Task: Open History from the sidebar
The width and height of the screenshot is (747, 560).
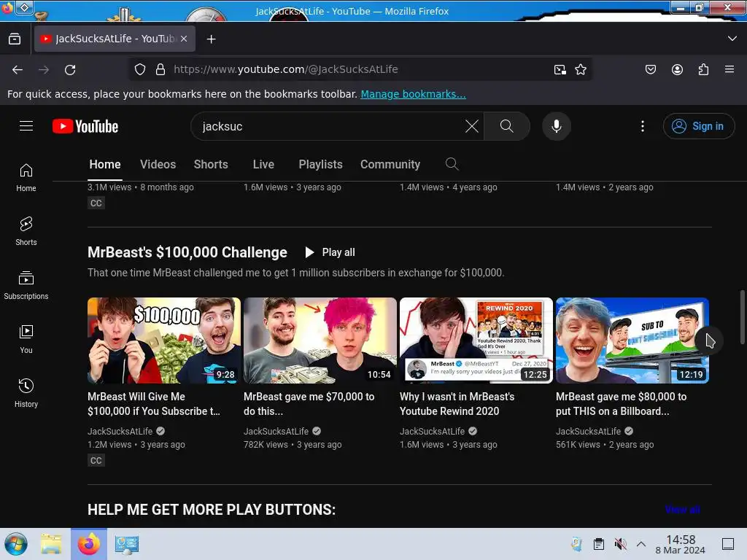Action: pos(26,393)
